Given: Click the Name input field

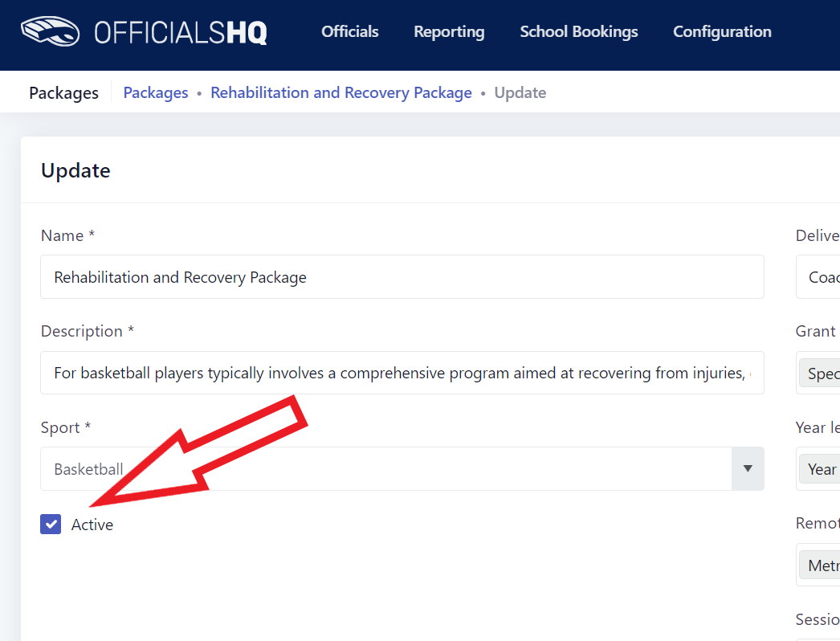Looking at the screenshot, I should pos(402,276).
